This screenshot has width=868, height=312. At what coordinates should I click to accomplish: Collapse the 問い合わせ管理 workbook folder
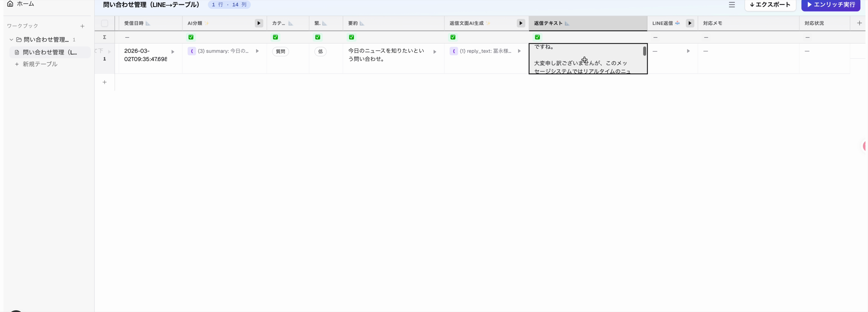tap(11, 40)
